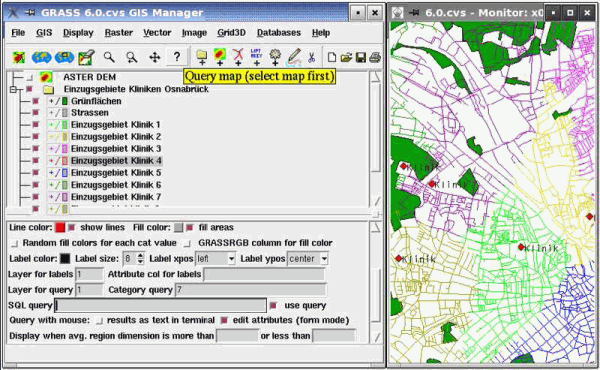Click the Query map question mark icon
600x370 pixels.
point(177,57)
